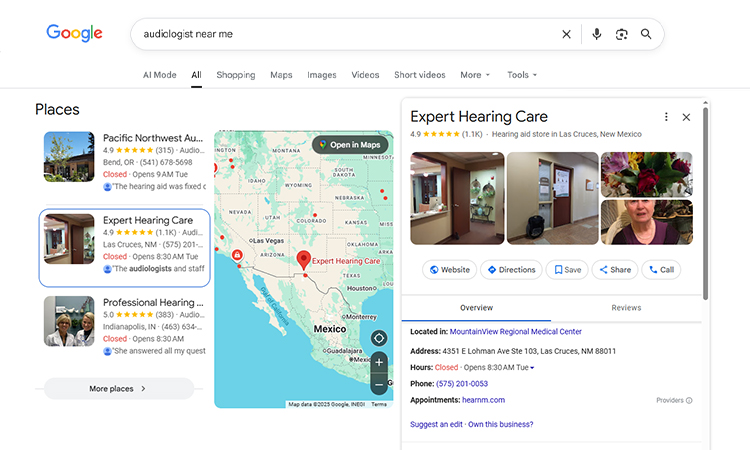Click the phone number (575) 201-0053
This screenshot has height=450, width=750.
click(462, 384)
